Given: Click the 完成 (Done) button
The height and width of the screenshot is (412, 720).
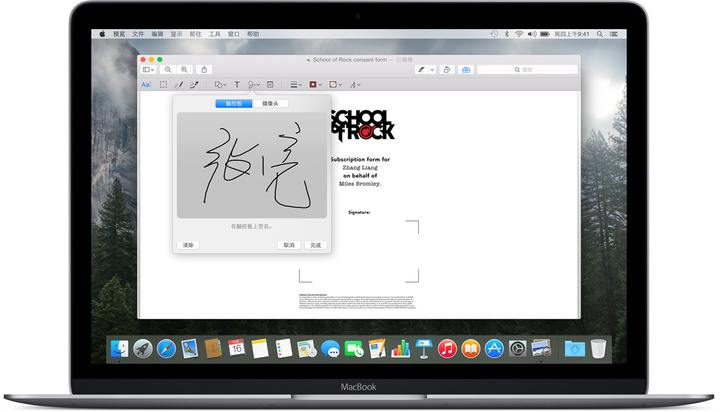Looking at the screenshot, I should click(316, 244).
